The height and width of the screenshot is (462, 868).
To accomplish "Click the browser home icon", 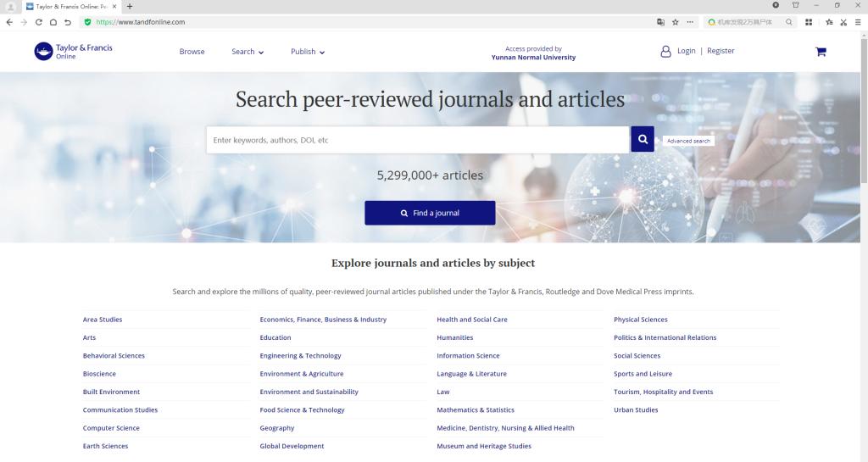I will [53, 22].
